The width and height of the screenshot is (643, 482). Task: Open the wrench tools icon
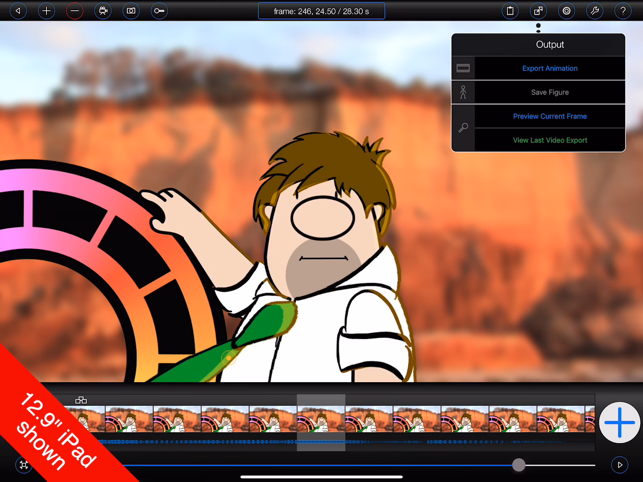595,11
